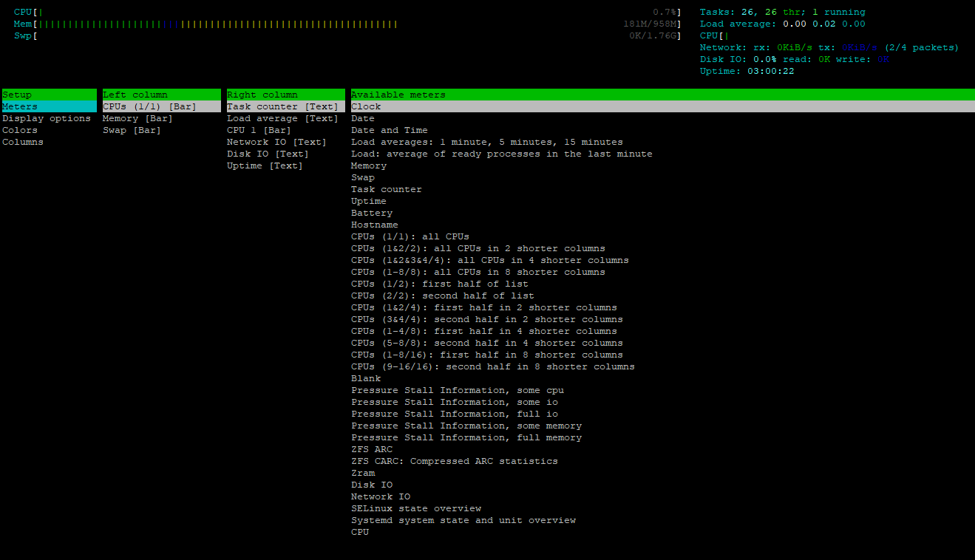Choose the Blank meter
Viewport: 975px width, 560px height.
pos(366,378)
